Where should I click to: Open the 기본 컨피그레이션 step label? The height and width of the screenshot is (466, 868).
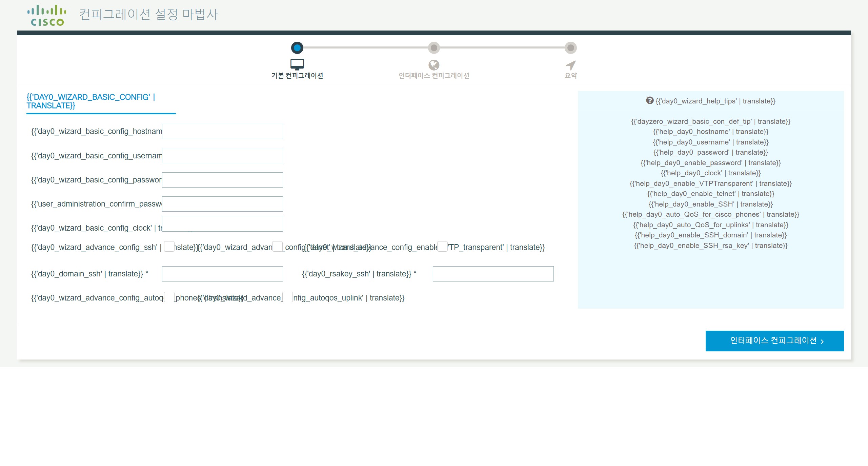(x=297, y=76)
